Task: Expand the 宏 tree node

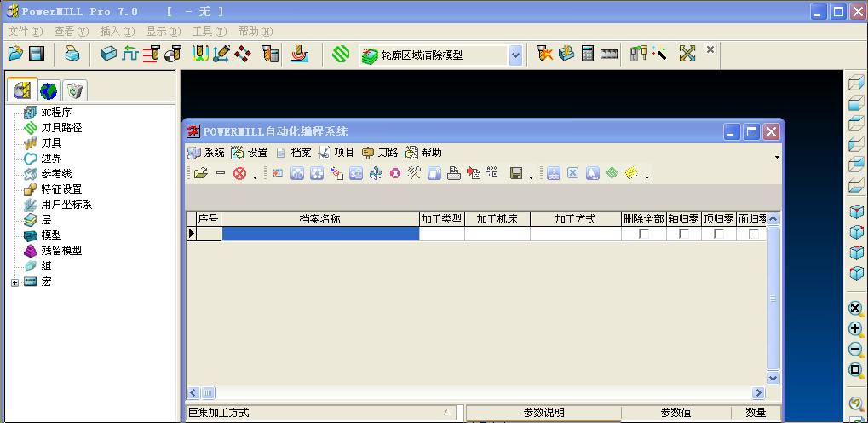Action: [15, 283]
